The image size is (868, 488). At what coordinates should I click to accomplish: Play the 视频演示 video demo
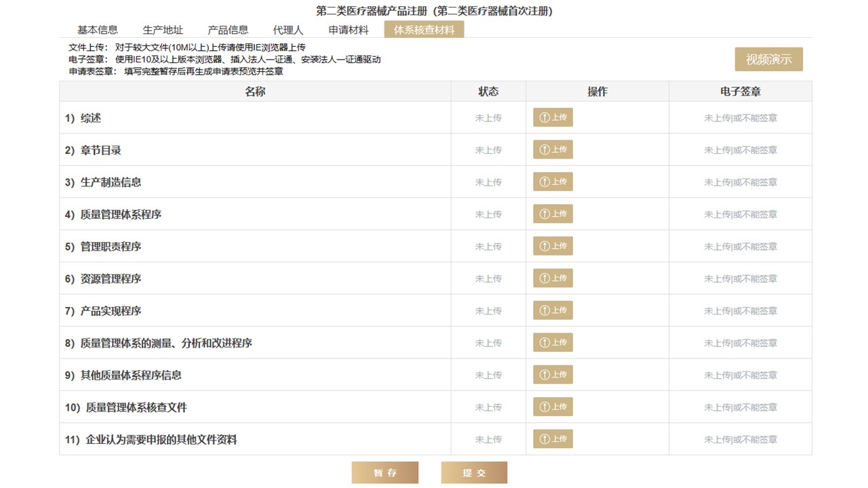click(x=768, y=60)
